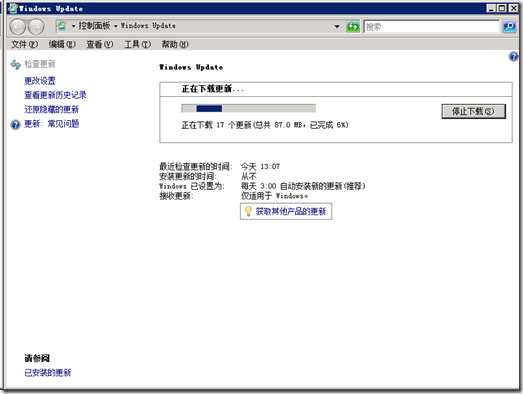Open 已安装的更新 link

pyautogui.click(x=47, y=373)
